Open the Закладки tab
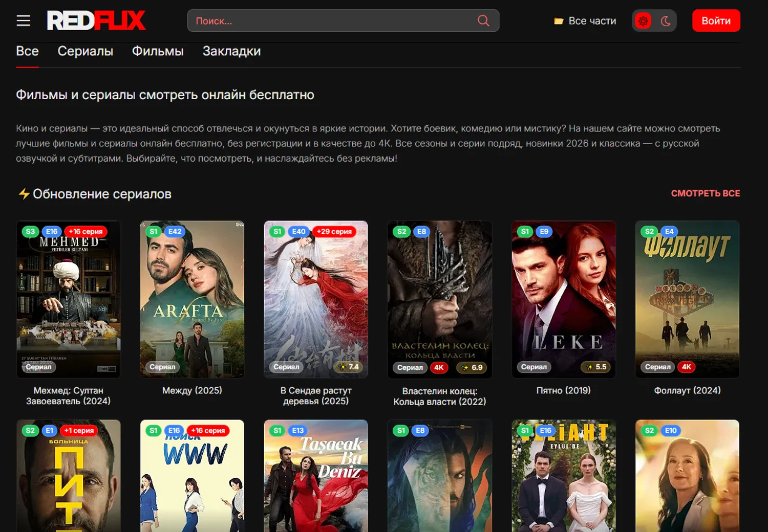768x532 pixels. pyautogui.click(x=231, y=51)
